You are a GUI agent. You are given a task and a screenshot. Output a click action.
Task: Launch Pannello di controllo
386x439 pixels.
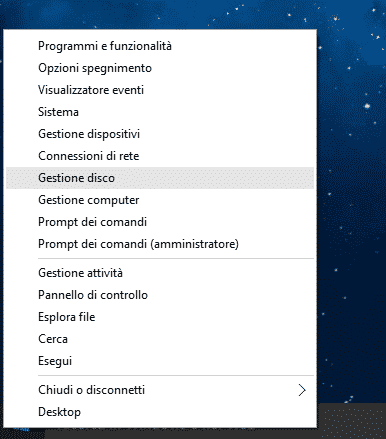point(160,295)
